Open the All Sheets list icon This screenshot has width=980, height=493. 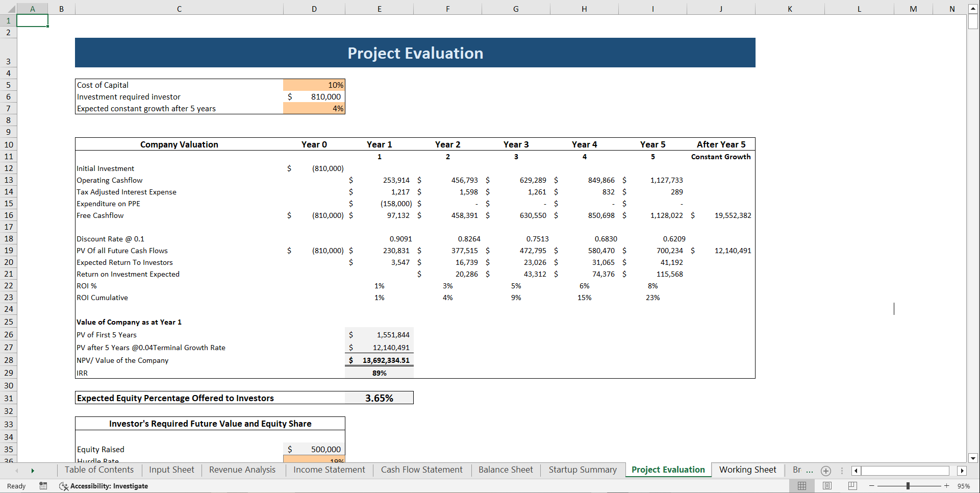pyautogui.click(x=841, y=471)
